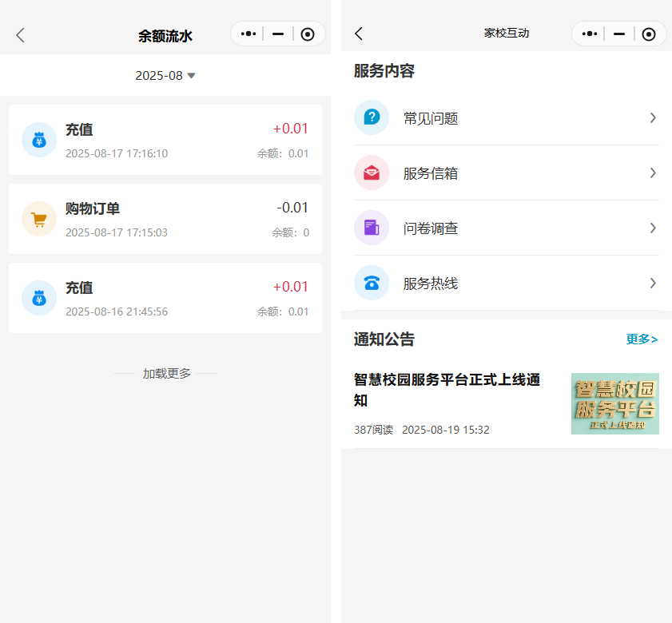672x623 pixels.
Task: Click the 常见问题 question mark icon
Action: click(372, 117)
